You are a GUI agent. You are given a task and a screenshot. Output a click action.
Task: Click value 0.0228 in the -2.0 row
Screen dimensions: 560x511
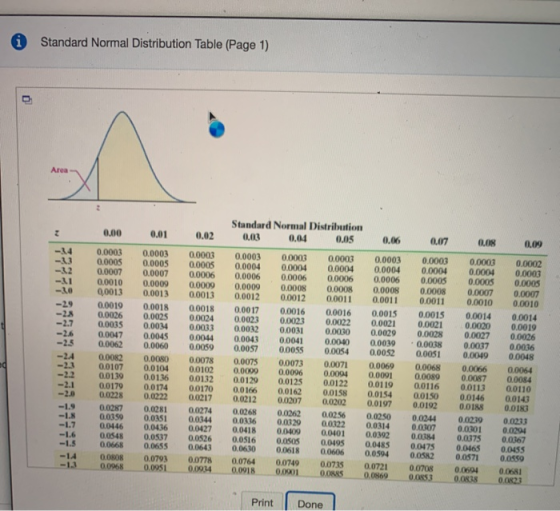pos(111,395)
